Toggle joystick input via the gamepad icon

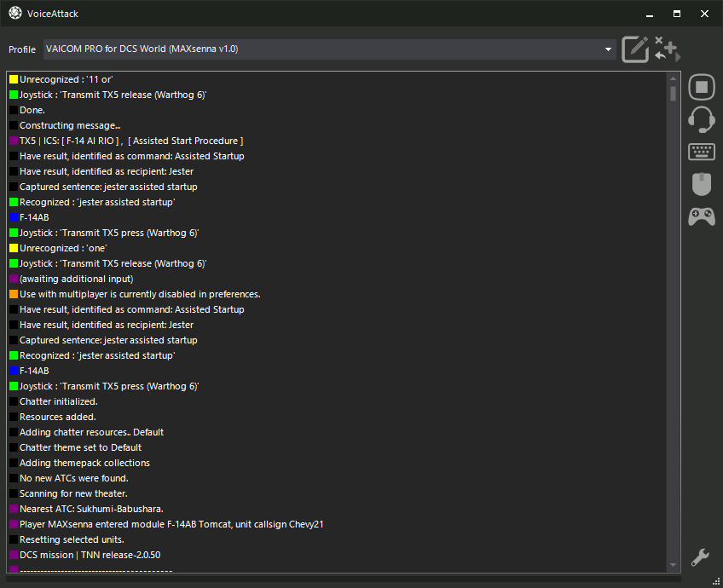pos(702,216)
